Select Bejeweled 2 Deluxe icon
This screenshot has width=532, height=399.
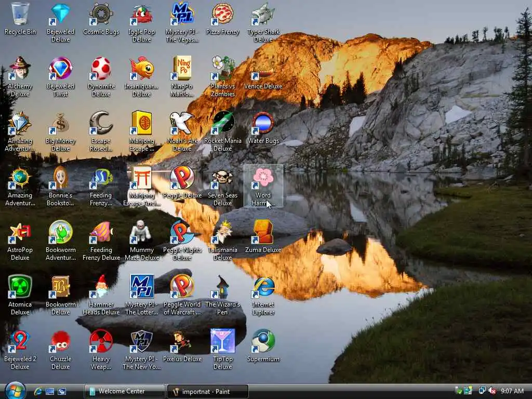[x=20, y=350]
